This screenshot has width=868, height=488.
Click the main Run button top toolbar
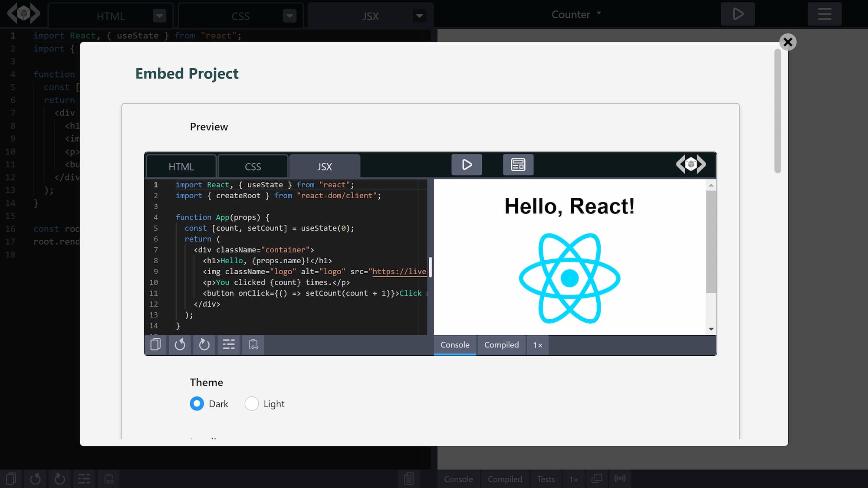(x=738, y=14)
